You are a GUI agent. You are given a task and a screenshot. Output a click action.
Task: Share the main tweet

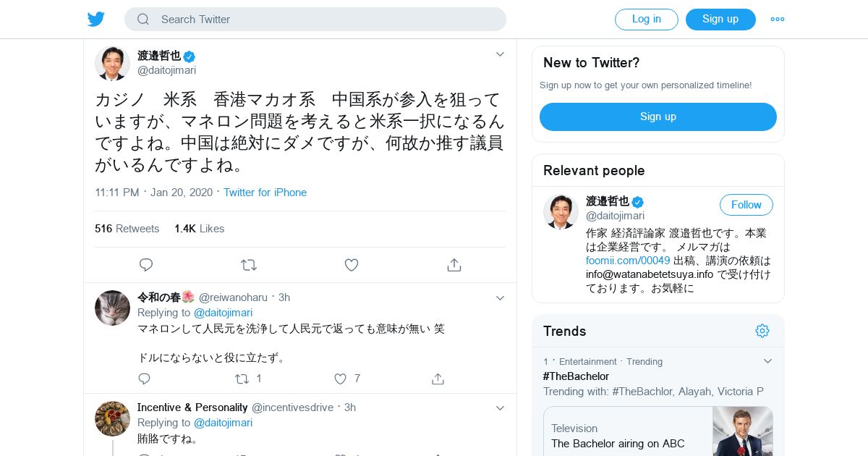tap(454, 265)
